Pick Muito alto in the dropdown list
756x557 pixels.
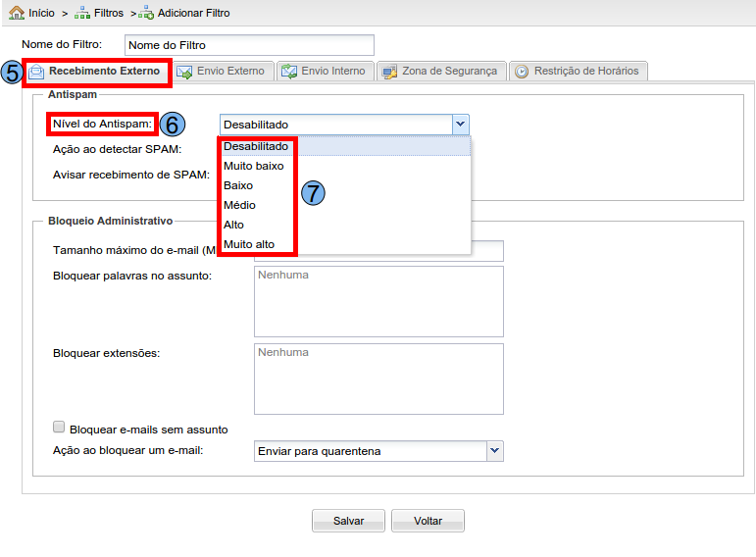click(x=249, y=244)
